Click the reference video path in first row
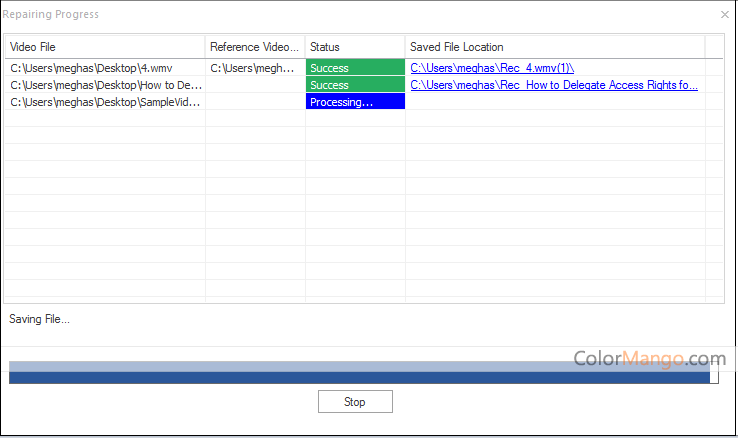Viewport: 738px width, 438px height. tap(254, 68)
